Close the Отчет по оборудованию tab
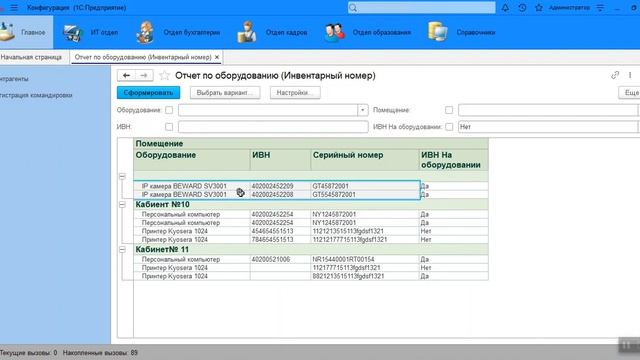The image size is (640, 360). (217, 57)
